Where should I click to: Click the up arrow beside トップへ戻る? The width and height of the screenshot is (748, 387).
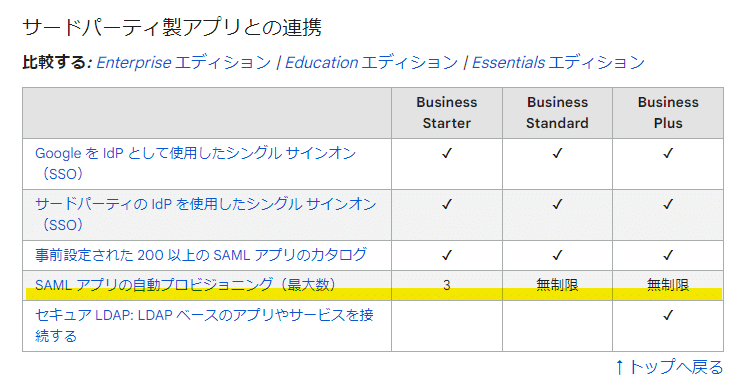point(620,367)
